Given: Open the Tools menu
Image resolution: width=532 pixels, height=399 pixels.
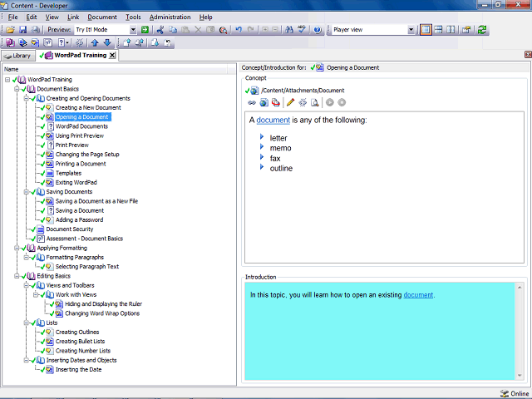Looking at the screenshot, I should (x=133, y=17).
